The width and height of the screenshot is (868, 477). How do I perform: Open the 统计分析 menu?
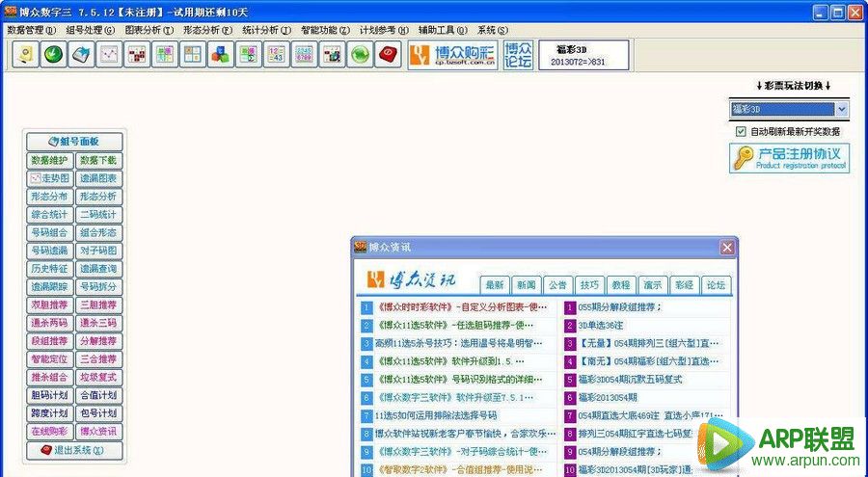point(266,30)
